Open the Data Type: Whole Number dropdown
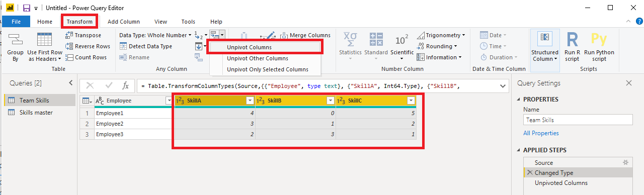Screen dimensions: 644x195 (155, 35)
